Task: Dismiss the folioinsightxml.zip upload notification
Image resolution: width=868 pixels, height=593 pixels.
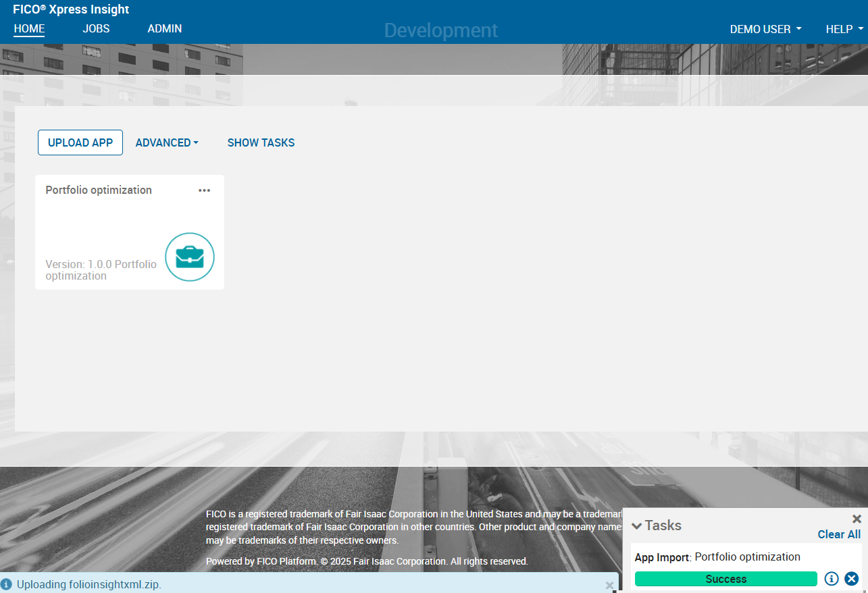Action: [x=609, y=585]
